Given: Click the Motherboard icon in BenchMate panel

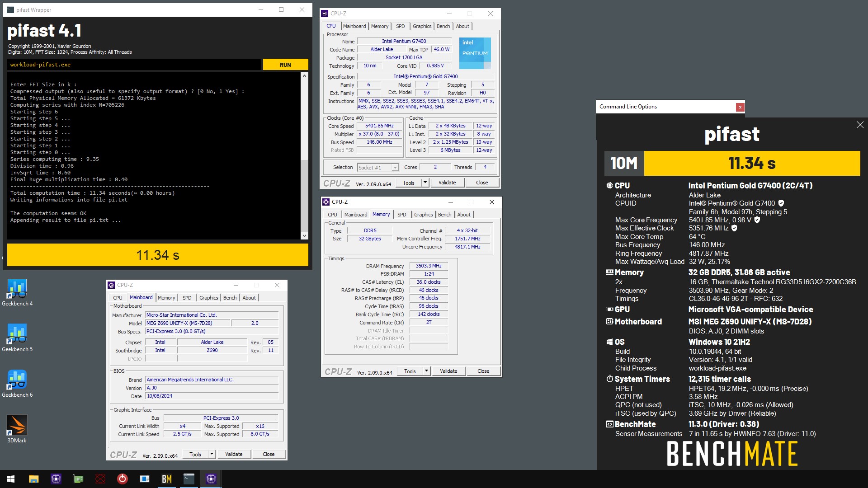Looking at the screenshot, I should (609, 322).
